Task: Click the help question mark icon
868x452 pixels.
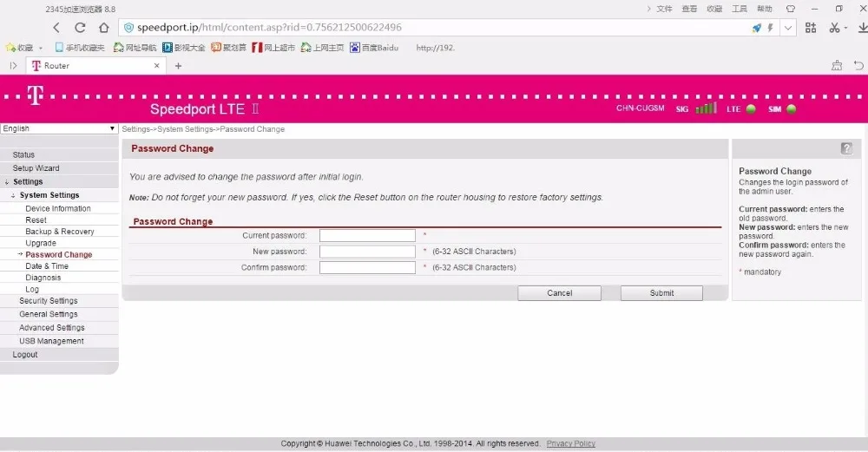Action: click(846, 148)
